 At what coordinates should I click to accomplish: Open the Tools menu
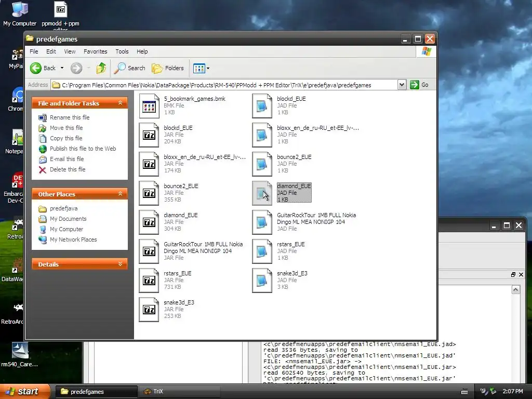click(122, 51)
